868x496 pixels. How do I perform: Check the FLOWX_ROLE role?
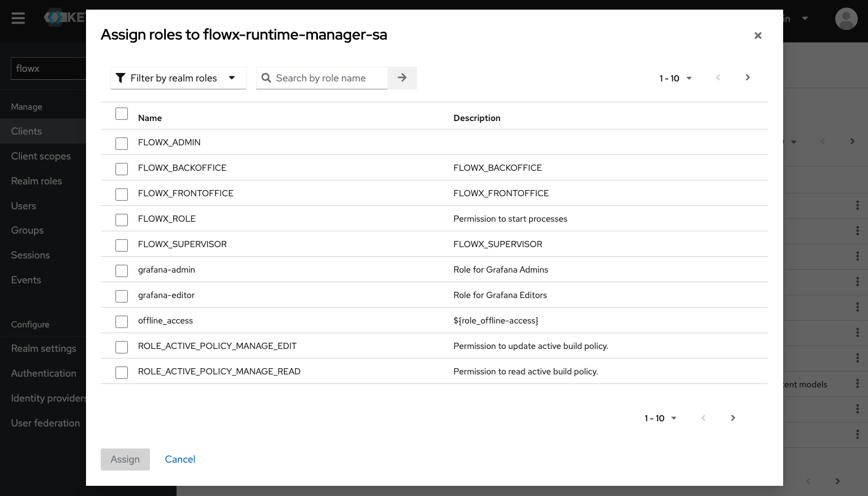pos(122,220)
